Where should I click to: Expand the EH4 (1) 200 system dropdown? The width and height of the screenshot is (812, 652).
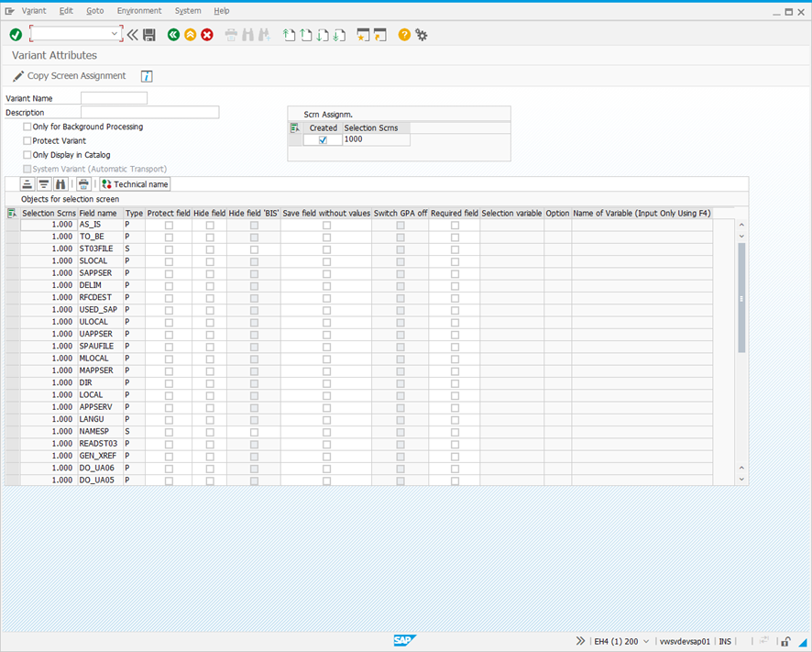pyautogui.click(x=647, y=641)
